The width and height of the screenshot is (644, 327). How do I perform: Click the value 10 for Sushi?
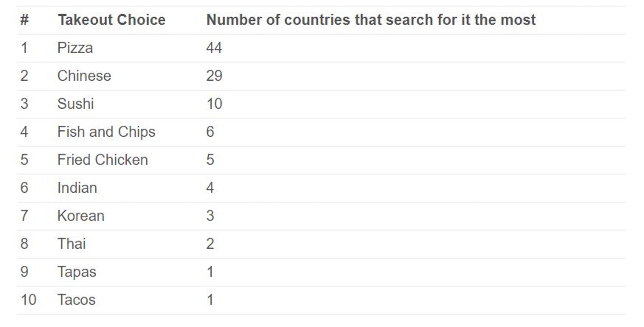pyautogui.click(x=214, y=104)
